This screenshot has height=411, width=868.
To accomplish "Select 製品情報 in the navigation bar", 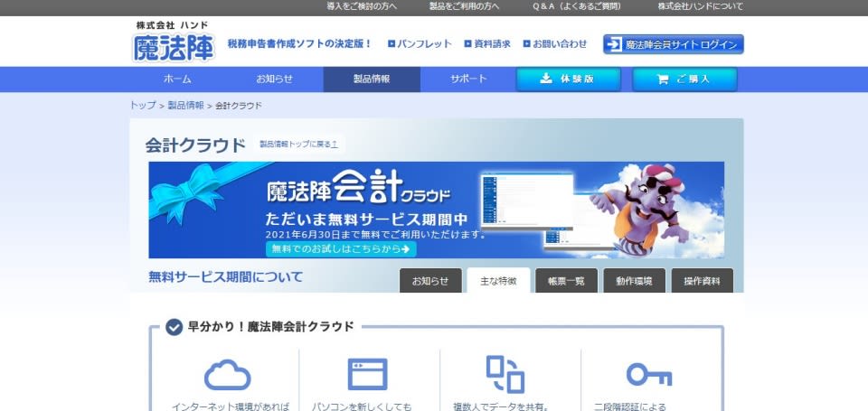I will click(x=372, y=79).
